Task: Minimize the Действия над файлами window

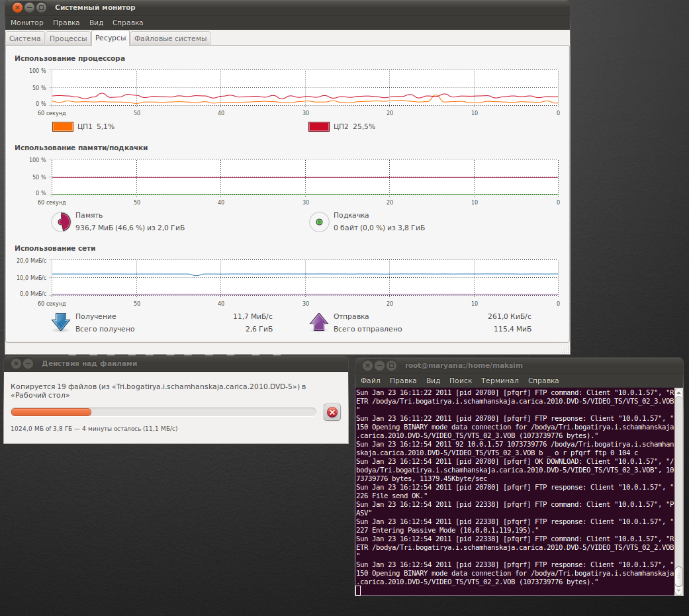Action: click(x=28, y=363)
